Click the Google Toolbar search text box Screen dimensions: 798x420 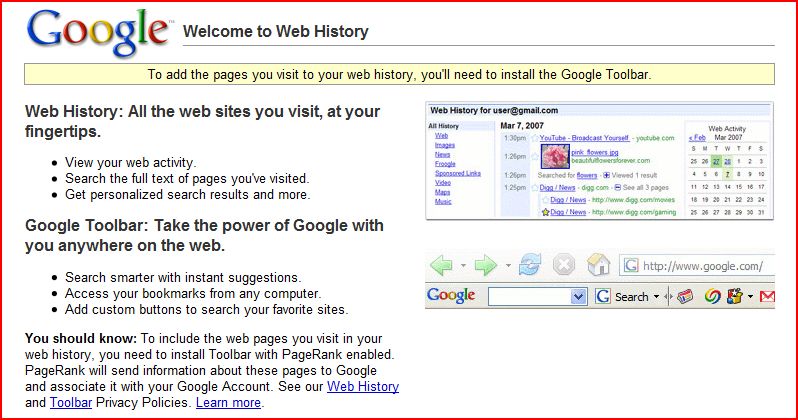point(530,297)
